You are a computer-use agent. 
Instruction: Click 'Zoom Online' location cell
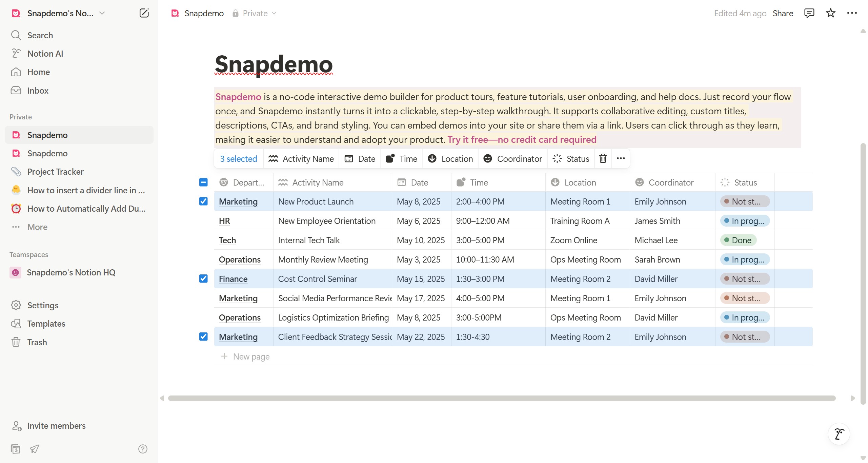(x=587, y=240)
